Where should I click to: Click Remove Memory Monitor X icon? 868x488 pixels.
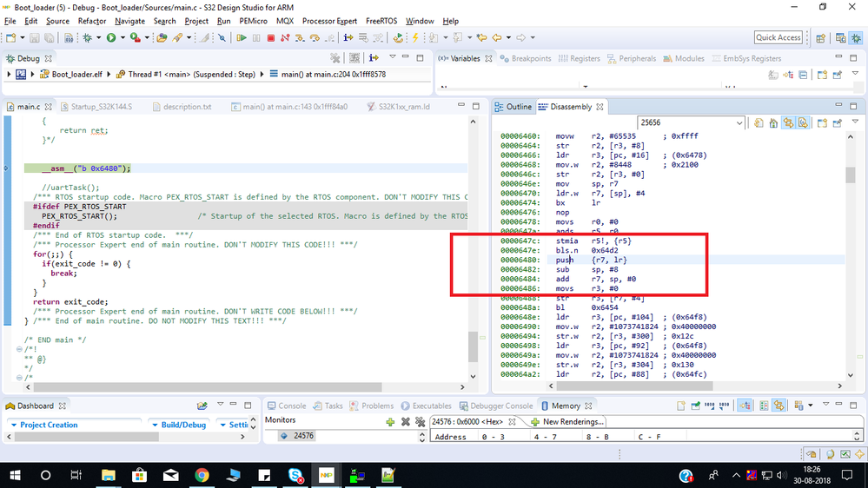coord(405,422)
